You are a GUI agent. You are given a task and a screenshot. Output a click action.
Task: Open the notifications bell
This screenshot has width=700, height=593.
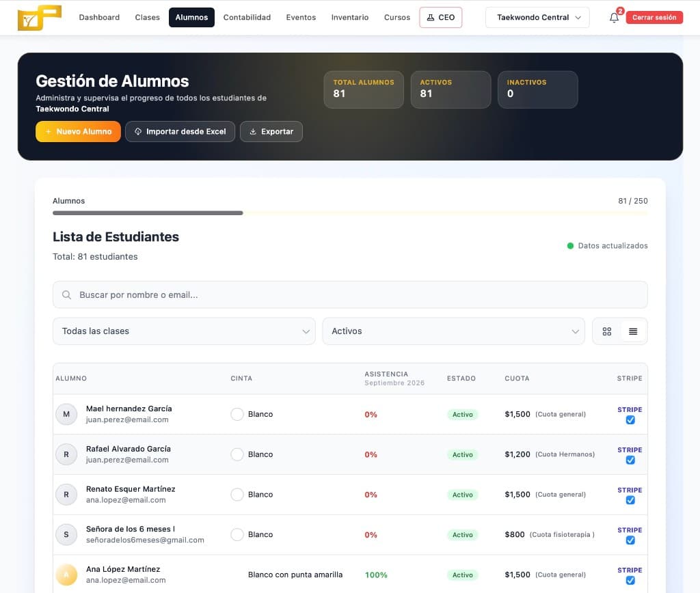click(615, 17)
